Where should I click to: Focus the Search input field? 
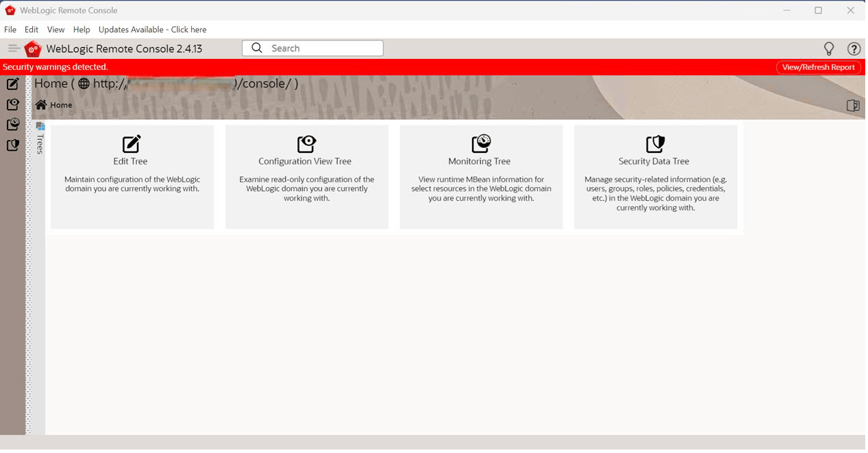click(312, 48)
